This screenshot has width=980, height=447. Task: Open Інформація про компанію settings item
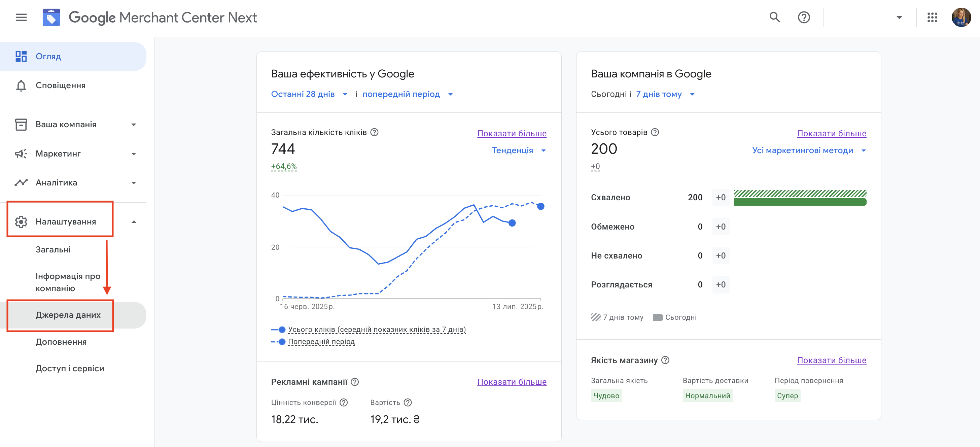click(x=68, y=282)
